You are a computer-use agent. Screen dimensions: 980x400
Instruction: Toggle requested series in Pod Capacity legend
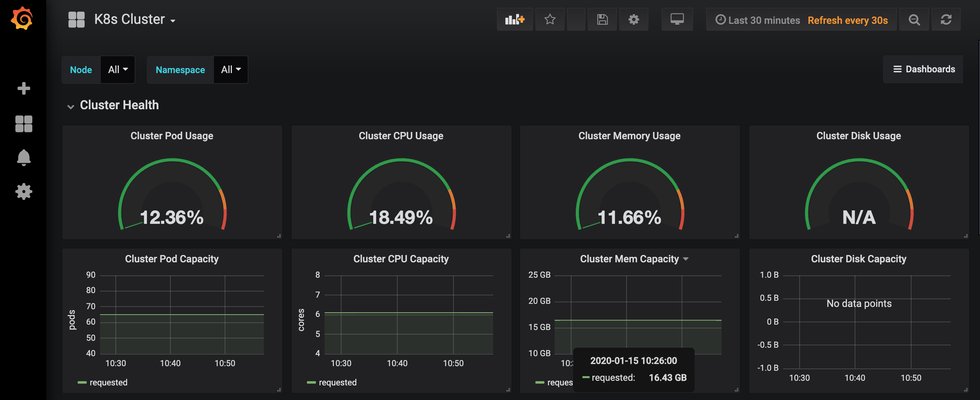[x=108, y=382]
